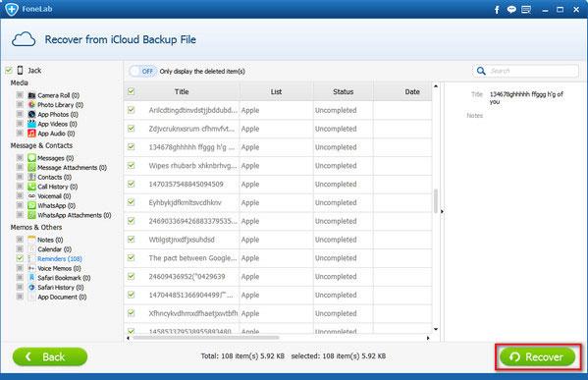Click the Jack device name
Viewport: 588px width, 380px height.
[34, 71]
